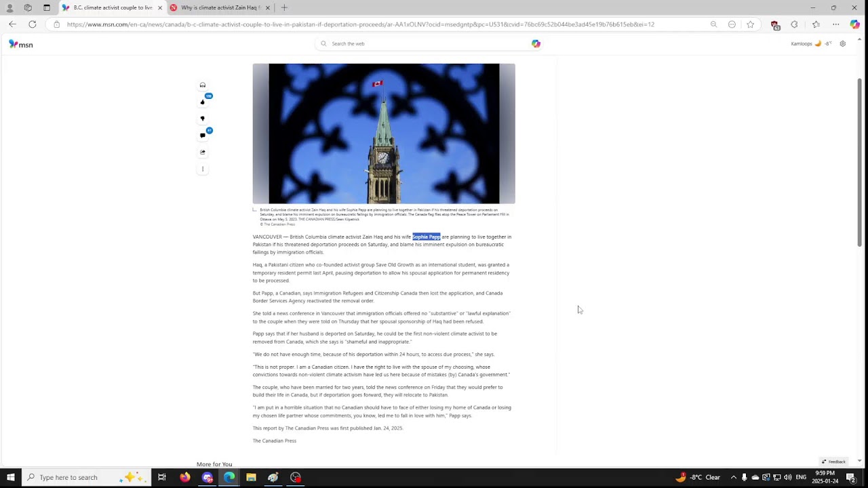Dislike the article with thumbs down
This screenshot has width=868, height=488.
click(202, 119)
